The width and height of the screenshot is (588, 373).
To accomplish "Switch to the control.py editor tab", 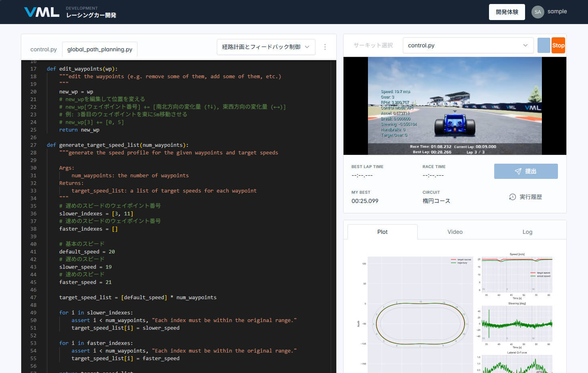I will point(43,49).
